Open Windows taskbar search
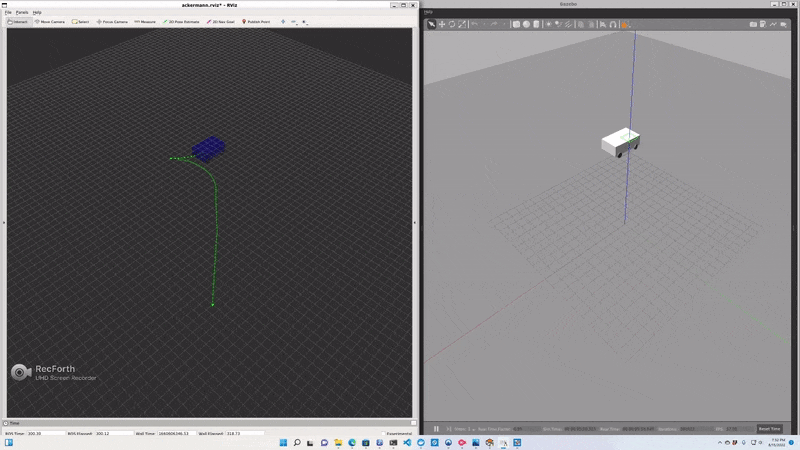This screenshot has height=450, width=800. [297, 442]
